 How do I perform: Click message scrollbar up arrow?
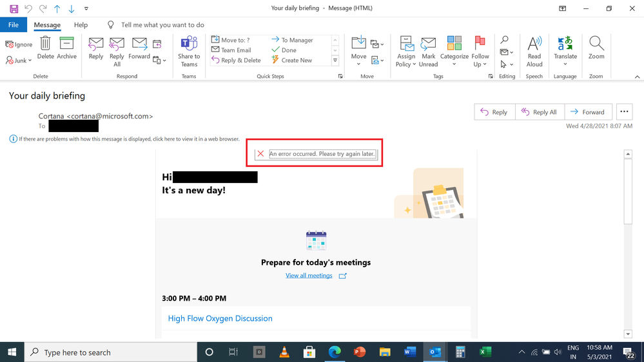pos(628,155)
